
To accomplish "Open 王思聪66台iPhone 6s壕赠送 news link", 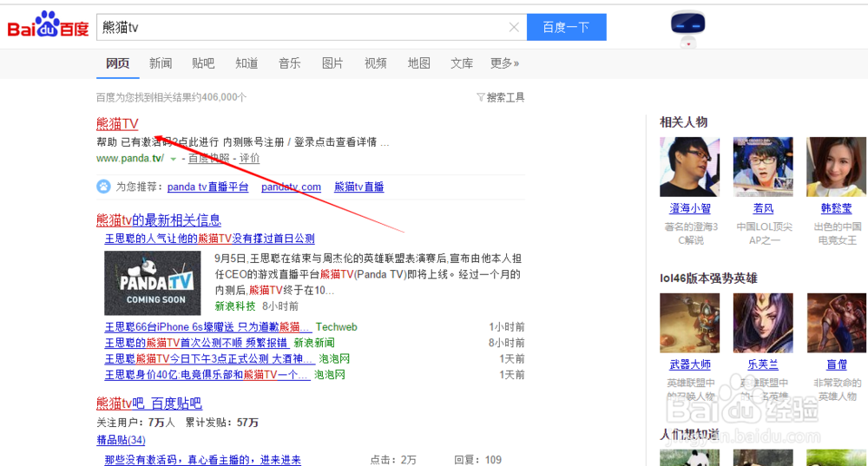I will [207, 327].
